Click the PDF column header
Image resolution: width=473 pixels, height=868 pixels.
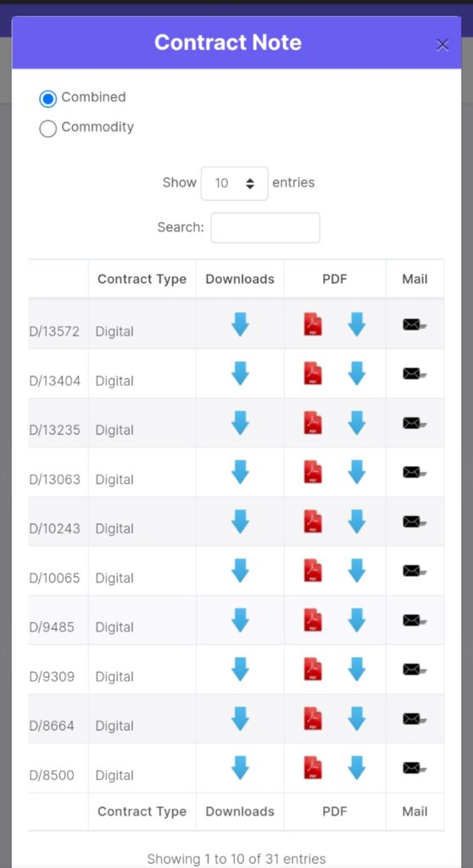tap(335, 279)
